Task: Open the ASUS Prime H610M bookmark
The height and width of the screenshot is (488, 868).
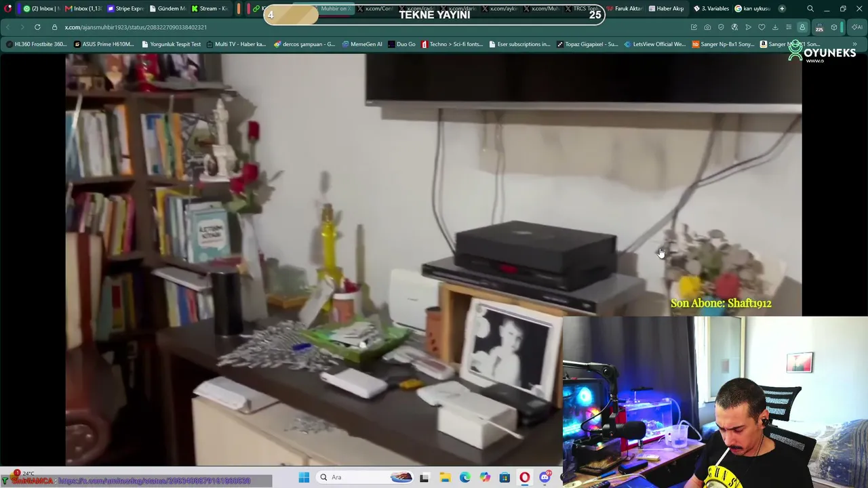Action: pyautogui.click(x=104, y=44)
